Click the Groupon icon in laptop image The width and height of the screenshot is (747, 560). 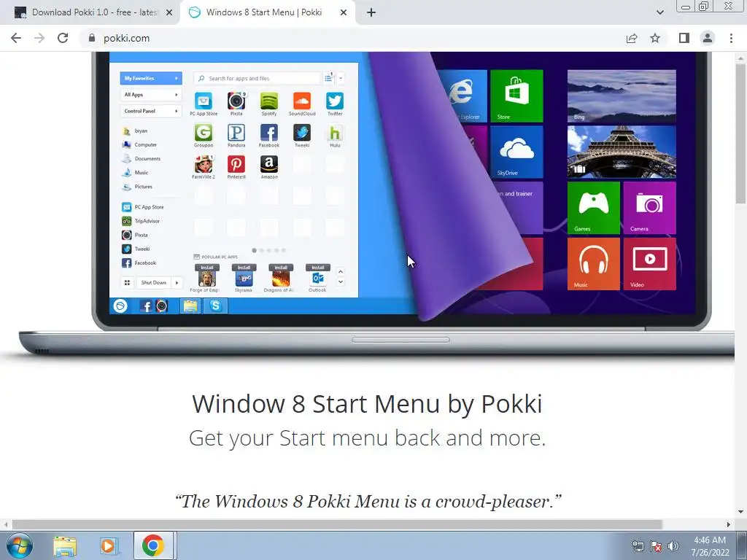[x=204, y=133]
